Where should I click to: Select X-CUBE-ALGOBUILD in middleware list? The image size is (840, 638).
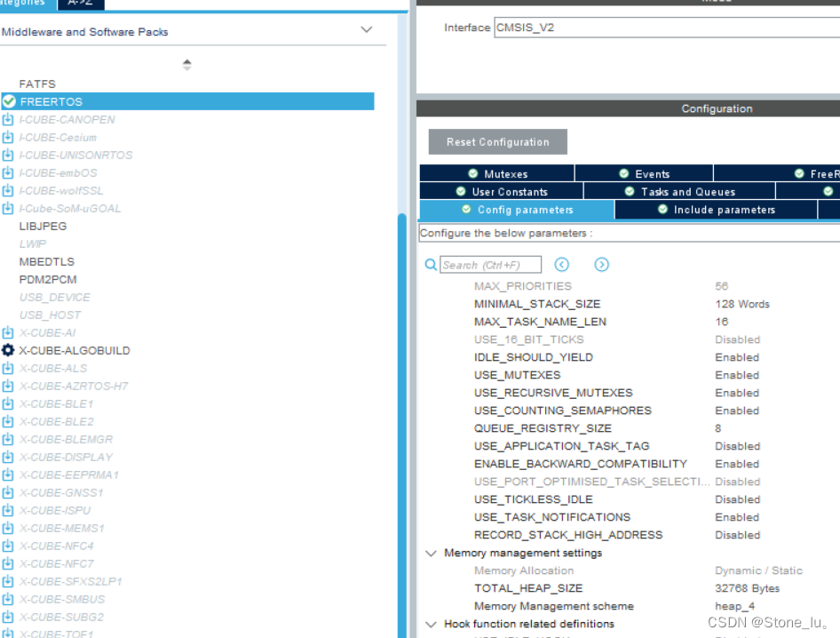[75, 351]
